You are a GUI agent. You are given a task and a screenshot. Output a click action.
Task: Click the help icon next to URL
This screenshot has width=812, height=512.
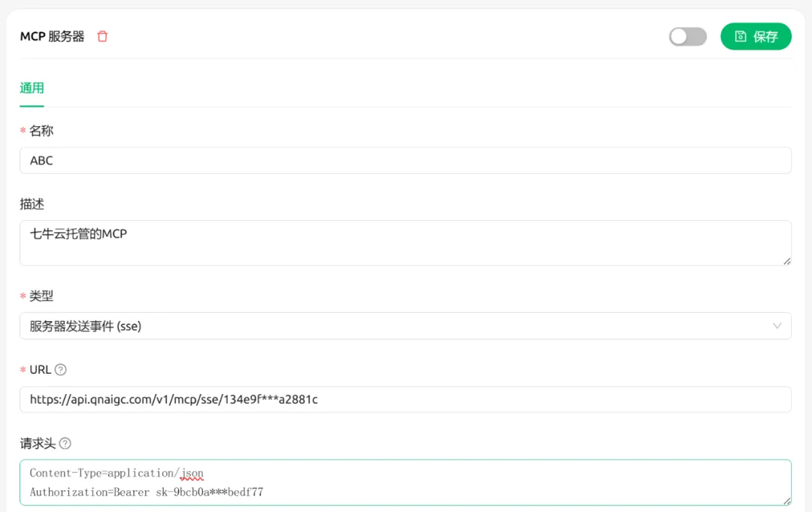[x=61, y=370]
